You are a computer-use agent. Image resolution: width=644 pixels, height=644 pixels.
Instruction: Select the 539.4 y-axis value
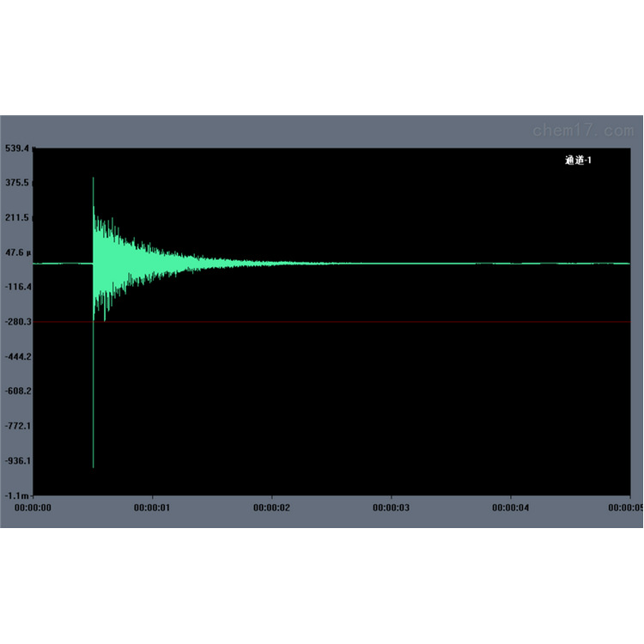click(x=19, y=149)
